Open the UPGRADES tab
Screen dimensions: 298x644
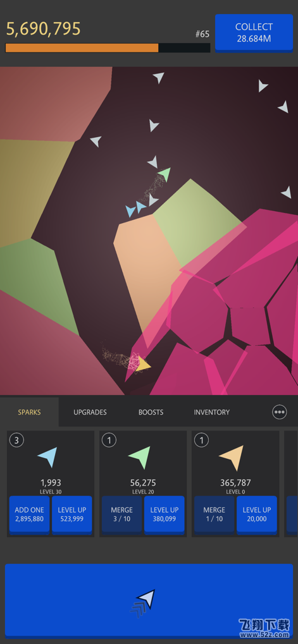[90, 412]
